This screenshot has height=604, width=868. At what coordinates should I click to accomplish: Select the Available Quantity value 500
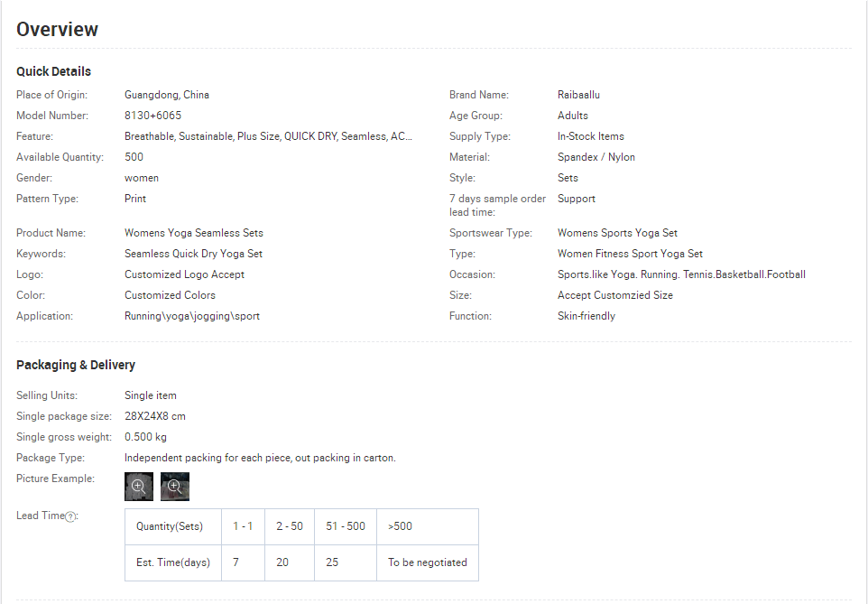coord(134,157)
